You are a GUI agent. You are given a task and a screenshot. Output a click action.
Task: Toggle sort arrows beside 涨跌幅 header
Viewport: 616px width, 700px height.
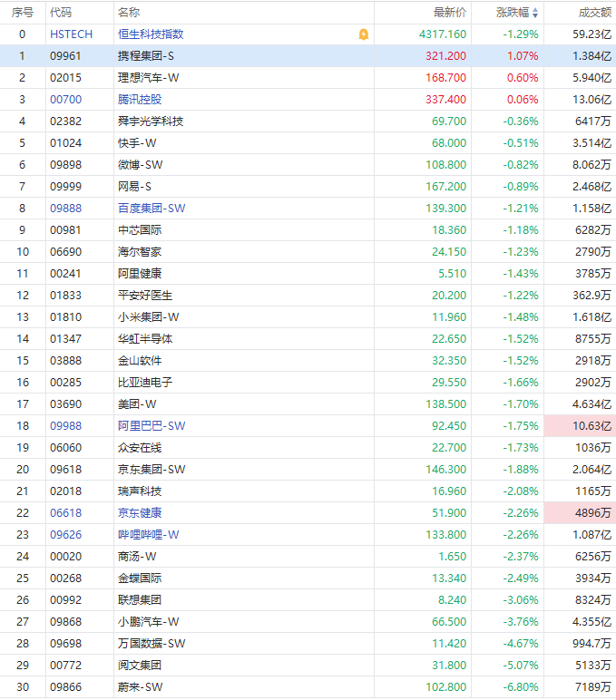pyautogui.click(x=535, y=13)
